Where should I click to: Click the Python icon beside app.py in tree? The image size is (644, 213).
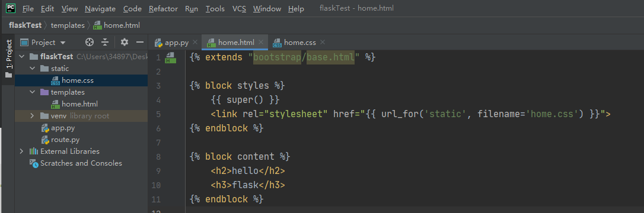[x=45, y=128]
